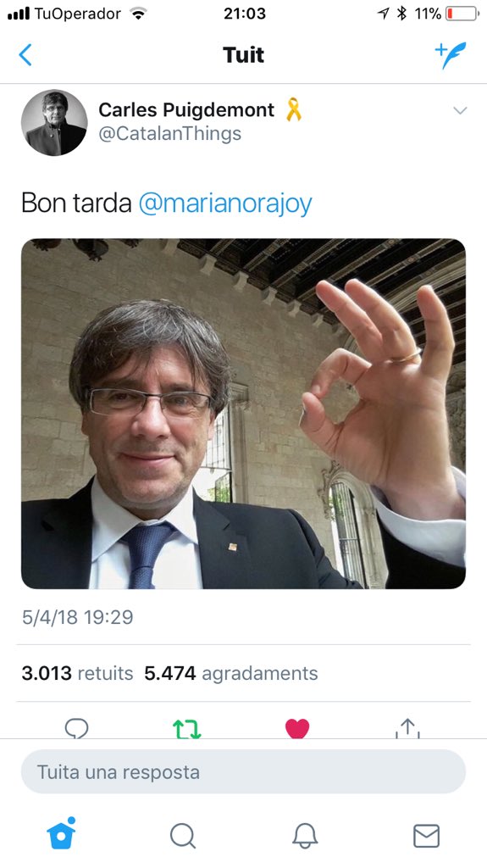View the list of 5.474 agradaments
The height and width of the screenshot is (868, 487).
(230, 673)
